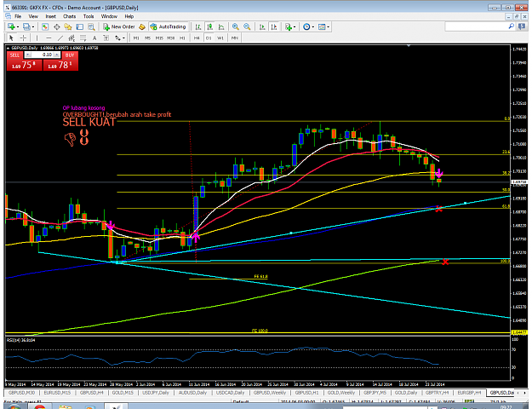Open the Templates icon
The height and width of the screenshot is (409, 532).
(x=322, y=26)
